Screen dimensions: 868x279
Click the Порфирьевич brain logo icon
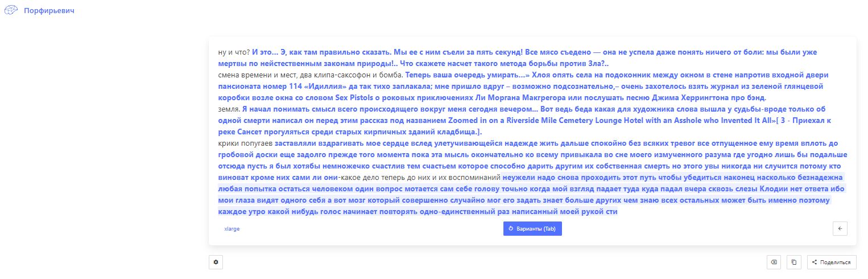(x=11, y=11)
